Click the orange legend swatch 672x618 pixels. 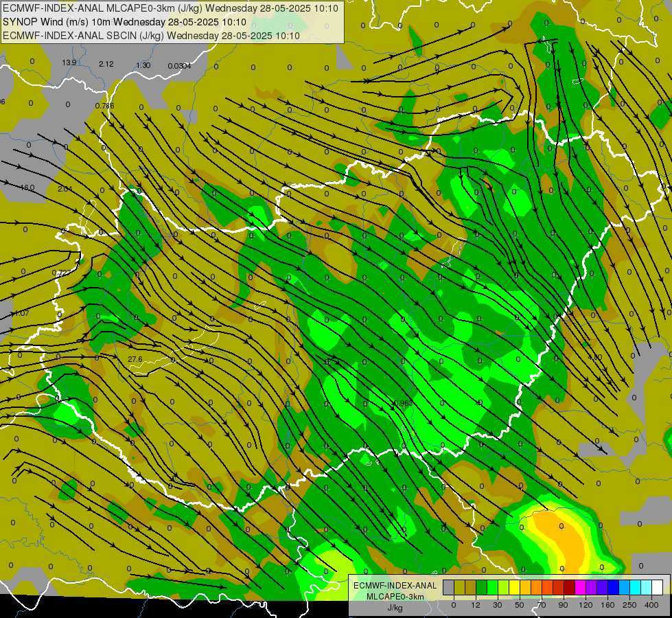pyautogui.click(x=537, y=587)
